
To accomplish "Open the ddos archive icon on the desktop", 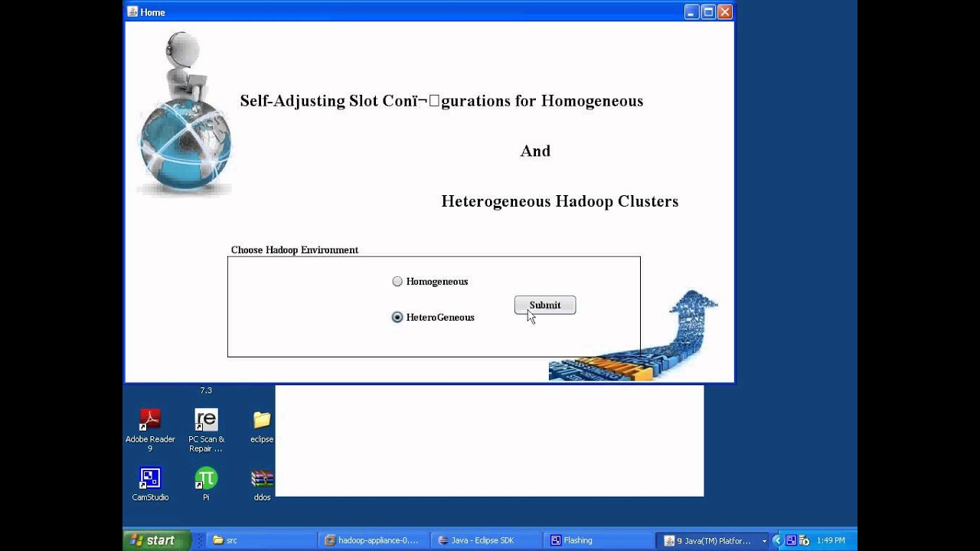I will click(262, 484).
